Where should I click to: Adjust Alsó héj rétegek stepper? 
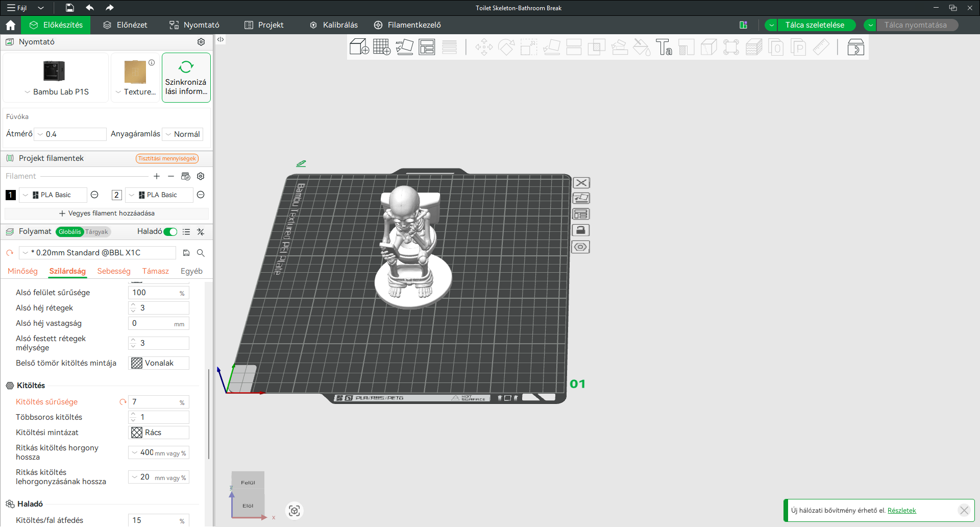pyautogui.click(x=133, y=308)
